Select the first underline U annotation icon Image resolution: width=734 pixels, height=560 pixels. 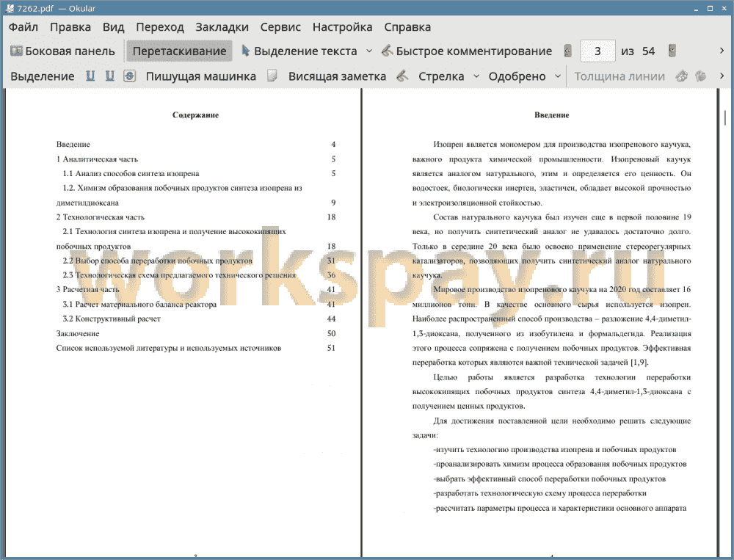[x=90, y=76]
